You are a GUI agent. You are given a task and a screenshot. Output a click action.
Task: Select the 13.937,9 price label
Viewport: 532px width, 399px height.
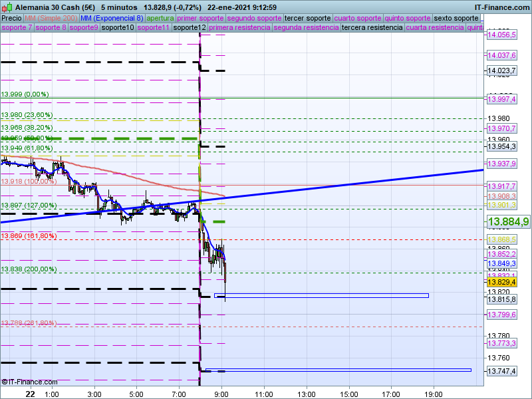501,164
